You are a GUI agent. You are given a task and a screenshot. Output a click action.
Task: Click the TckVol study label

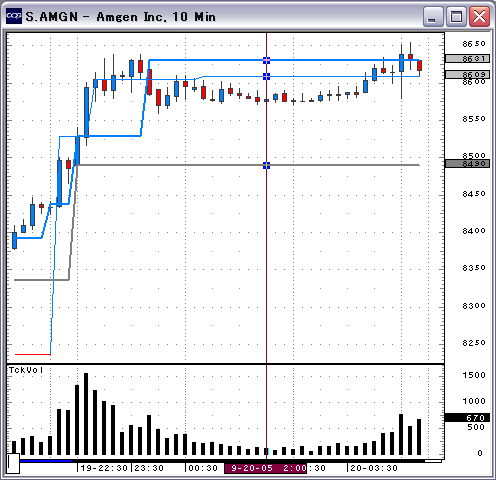pos(26,370)
